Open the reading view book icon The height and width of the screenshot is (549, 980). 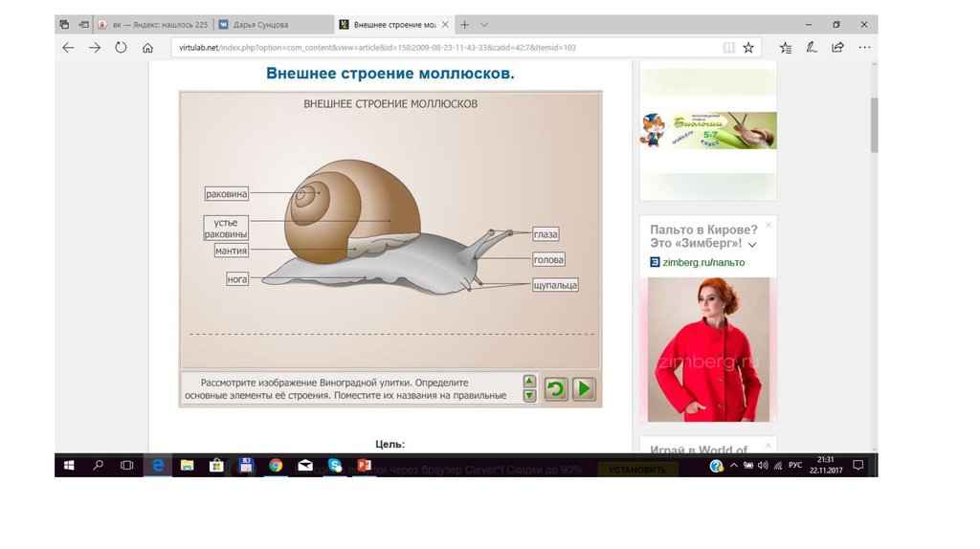[x=729, y=47]
